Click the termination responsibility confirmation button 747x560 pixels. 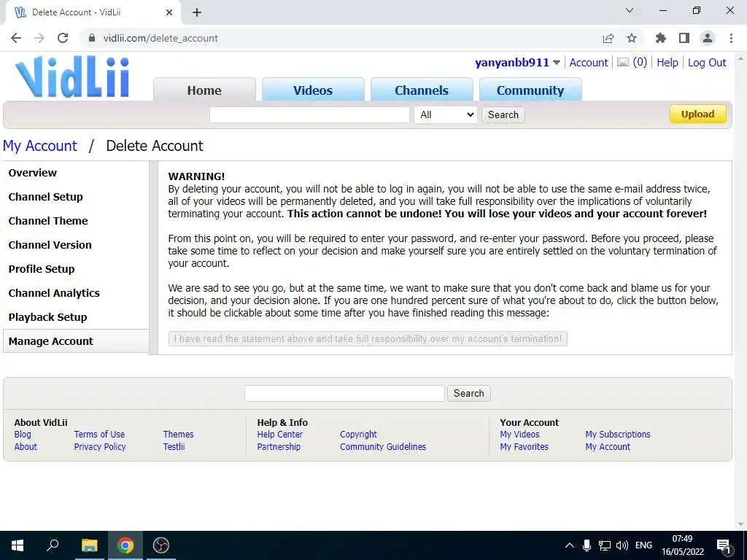point(368,338)
